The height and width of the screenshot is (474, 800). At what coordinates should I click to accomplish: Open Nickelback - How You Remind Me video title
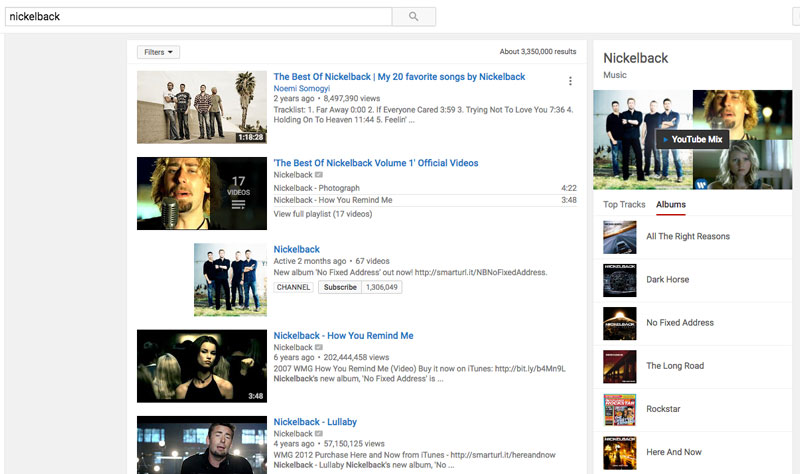click(x=343, y=335)
